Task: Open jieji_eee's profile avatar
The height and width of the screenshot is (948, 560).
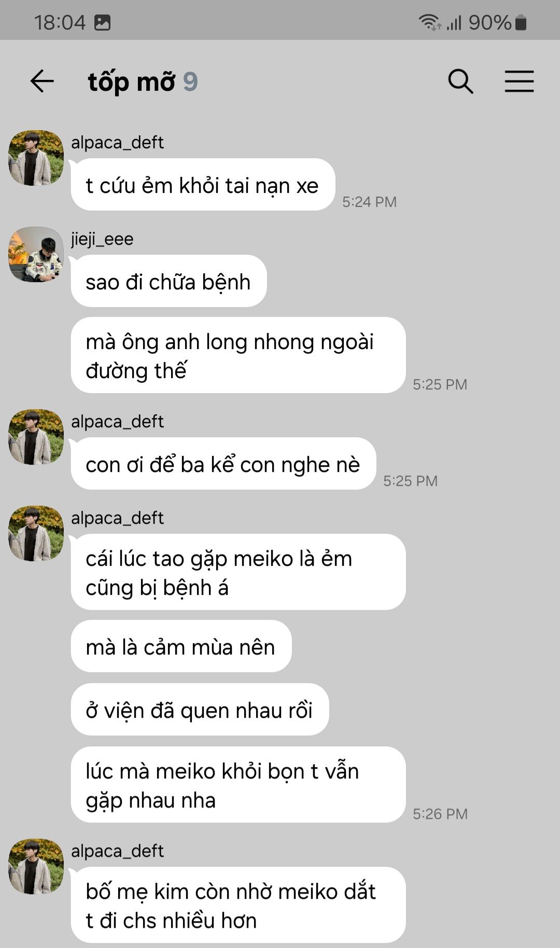Action: pyautogui.click(x=36, y=254)
